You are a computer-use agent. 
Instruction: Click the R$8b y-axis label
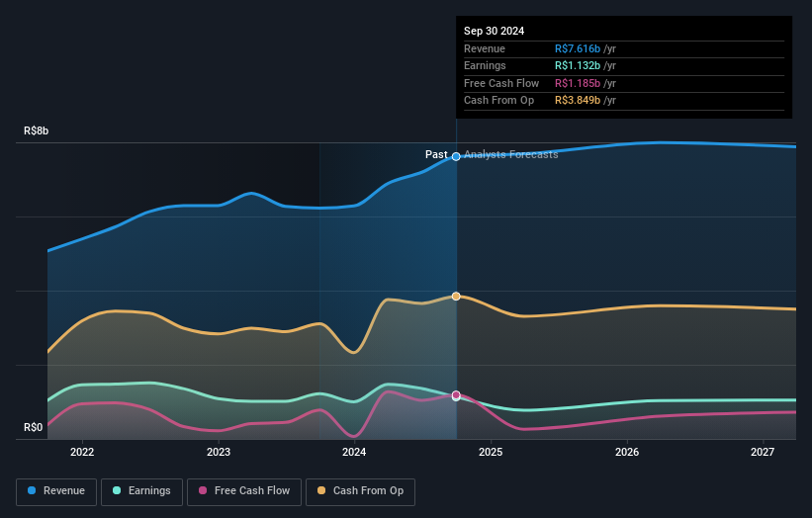tap(37, 130)
